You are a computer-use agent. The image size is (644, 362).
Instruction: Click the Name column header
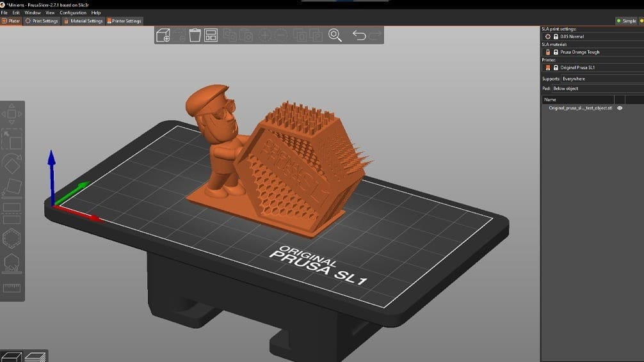(578, 100)
